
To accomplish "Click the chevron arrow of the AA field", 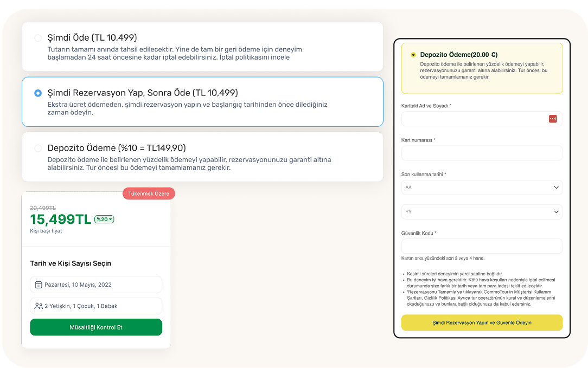I will (556, 188).
